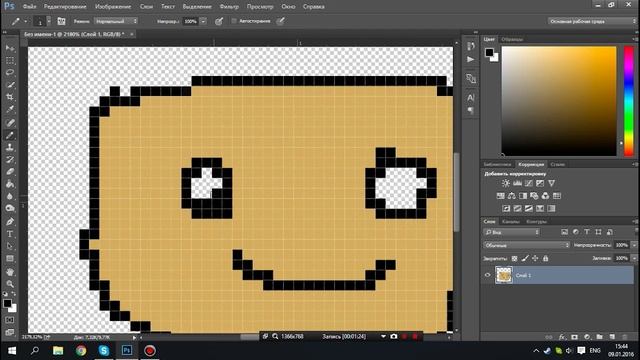Open the Файл menu

pos(29,7)
